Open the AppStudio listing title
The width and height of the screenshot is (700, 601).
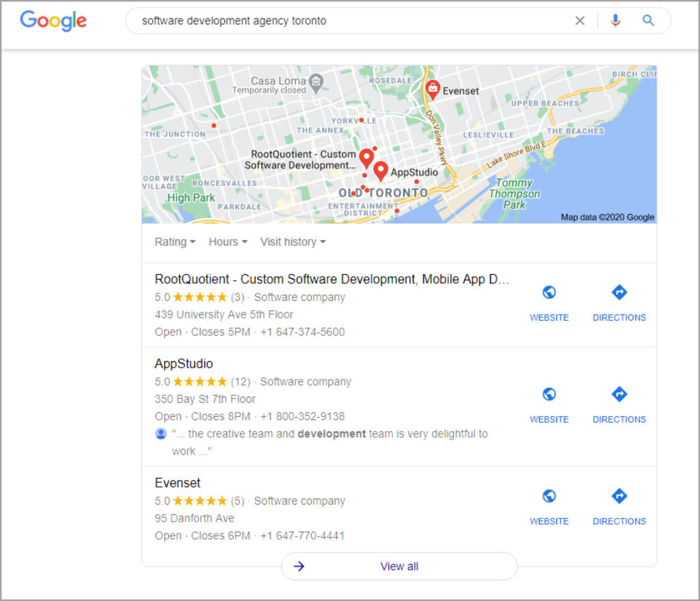click(184, 364)
